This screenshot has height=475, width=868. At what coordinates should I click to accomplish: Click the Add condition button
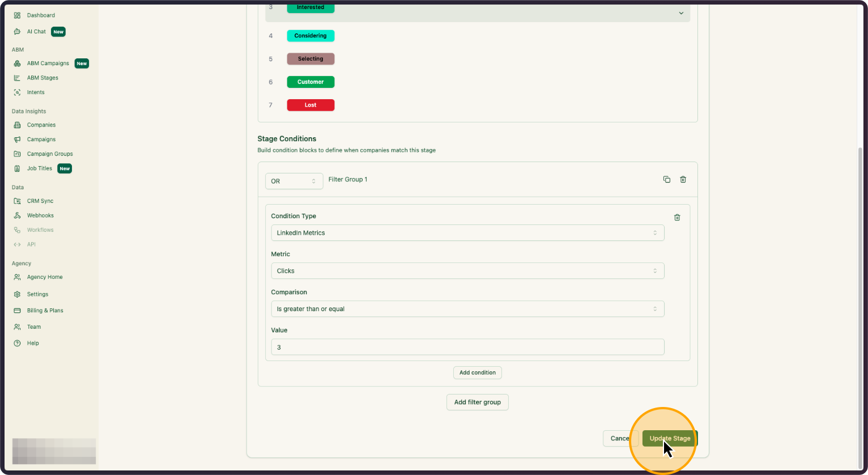tap(477, 372)
